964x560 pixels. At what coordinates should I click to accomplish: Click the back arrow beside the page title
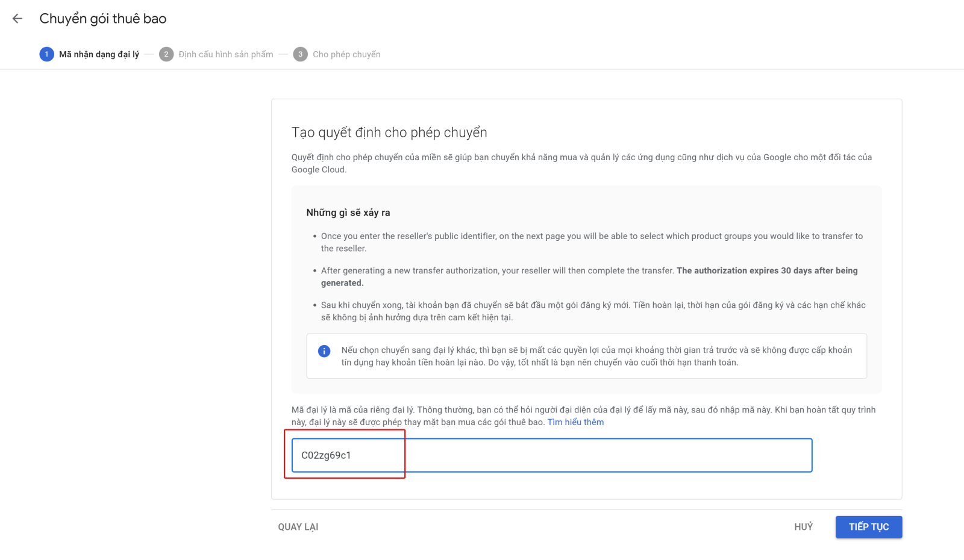tap(17, 19)
